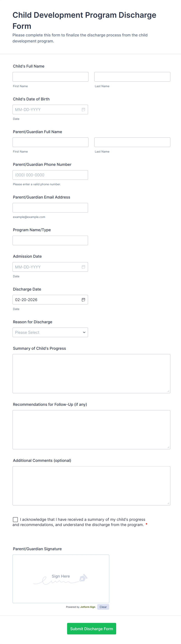Focus the child's Last Name field
The image size is (181, 644).
click(132, 77)
